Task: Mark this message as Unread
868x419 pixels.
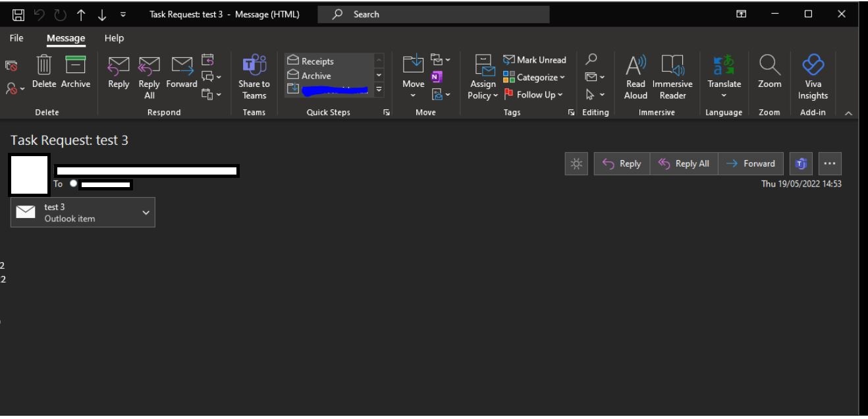Action: click(535, 60)
